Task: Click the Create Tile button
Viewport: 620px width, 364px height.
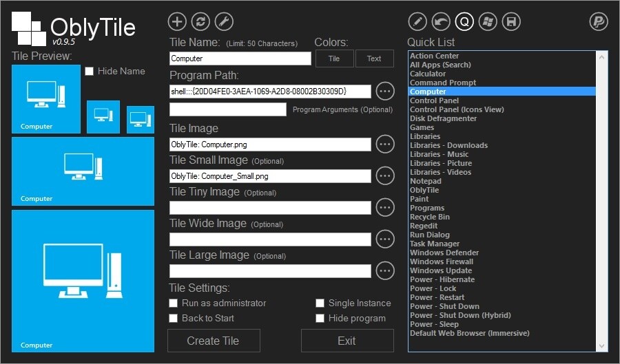Action: pyautogui.click(x=214, y=341)
